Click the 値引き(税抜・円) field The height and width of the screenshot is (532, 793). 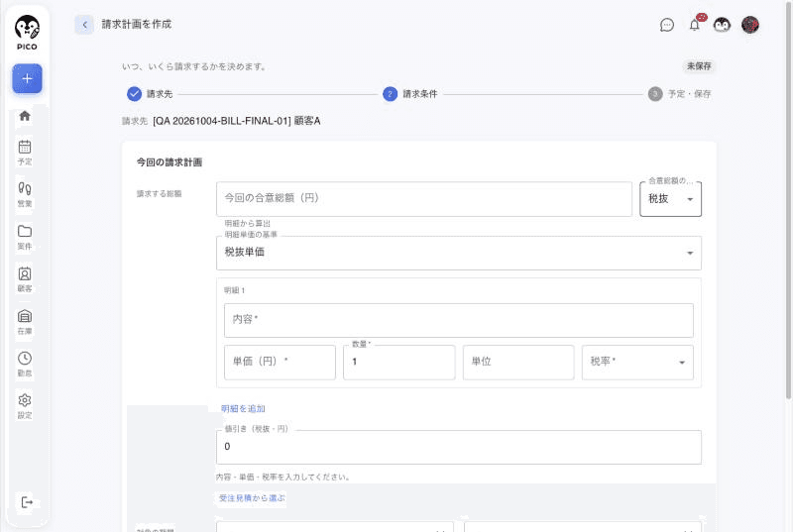459,447
